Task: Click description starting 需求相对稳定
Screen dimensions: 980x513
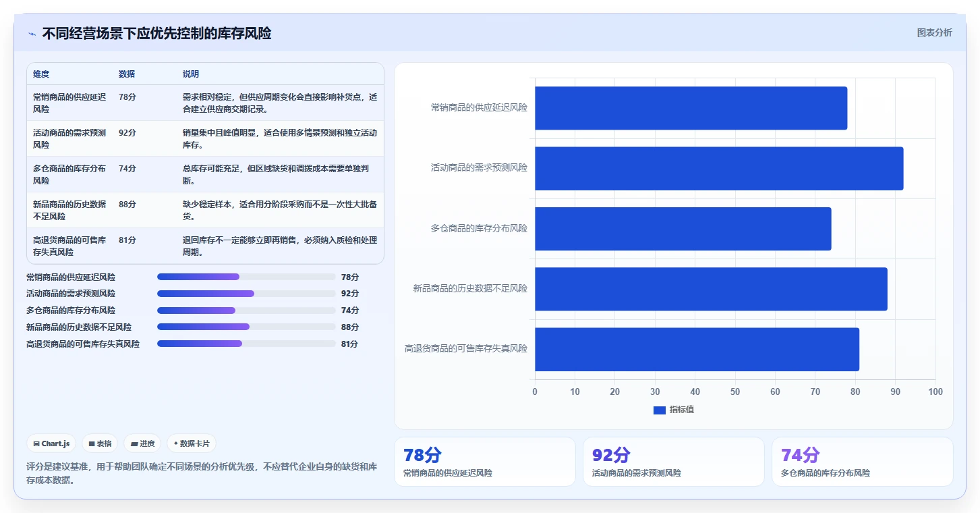Action: (280, 103)
